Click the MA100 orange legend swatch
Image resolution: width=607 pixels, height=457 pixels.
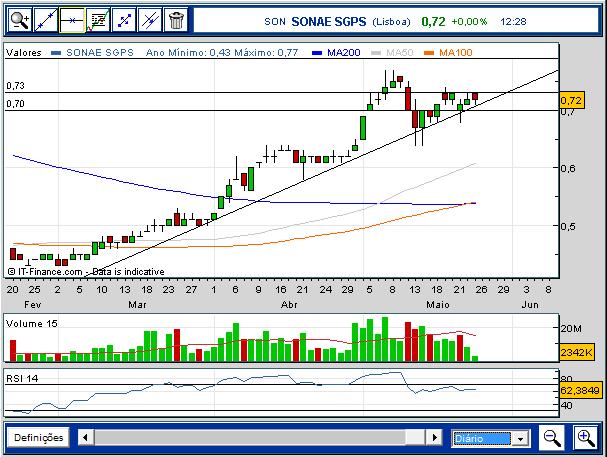pyautogui.click(x=429, y=53)
